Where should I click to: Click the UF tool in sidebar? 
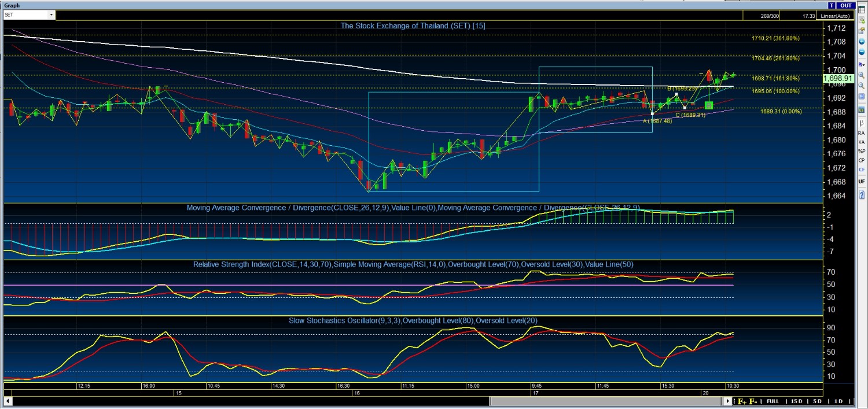(862, 182)
